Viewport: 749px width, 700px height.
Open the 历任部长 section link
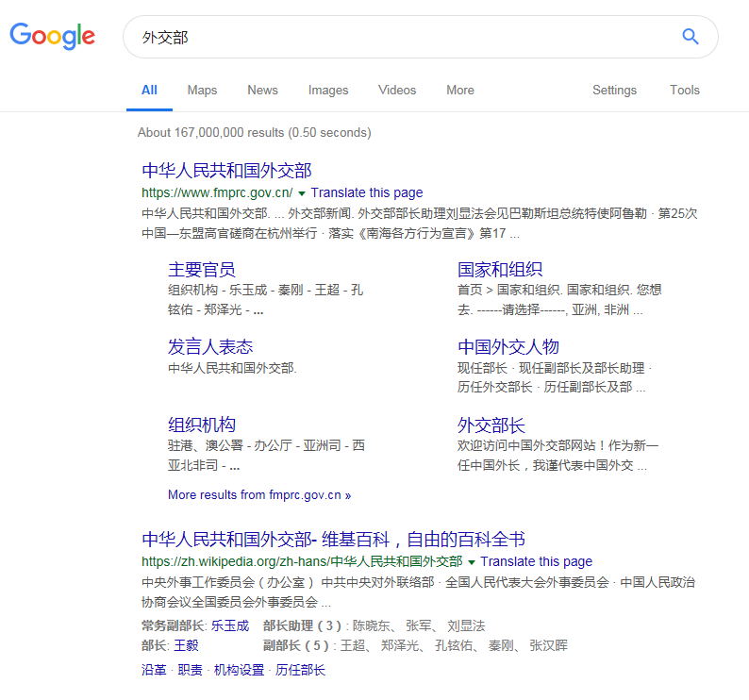click(300, 670)
